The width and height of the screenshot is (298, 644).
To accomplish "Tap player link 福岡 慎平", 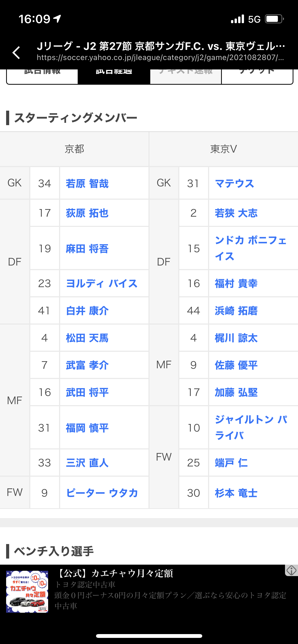I will 87,428.
